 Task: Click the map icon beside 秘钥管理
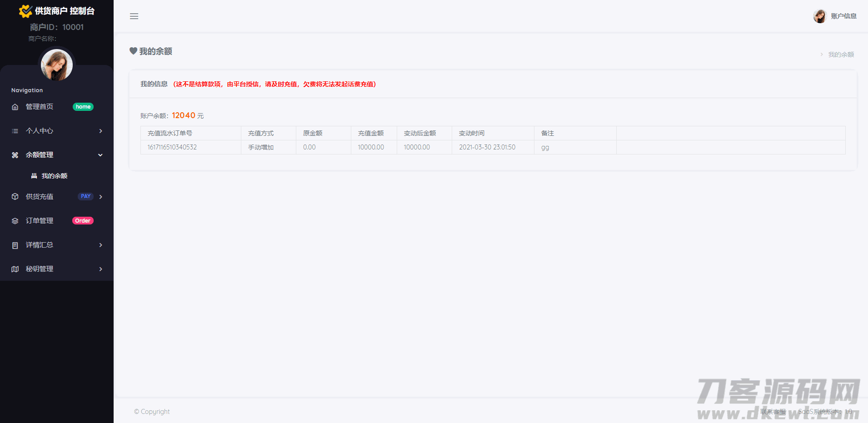click(x=15, y=269)
